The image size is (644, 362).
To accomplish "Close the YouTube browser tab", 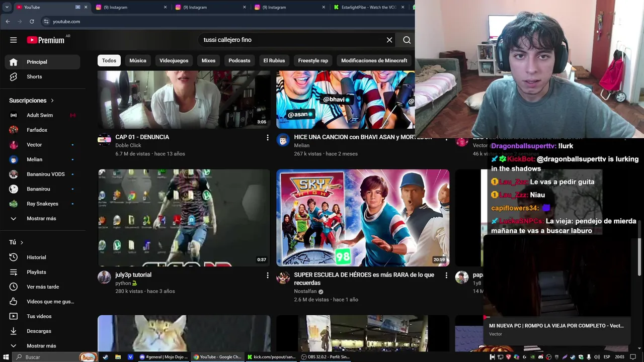I will tap(86, 7).
